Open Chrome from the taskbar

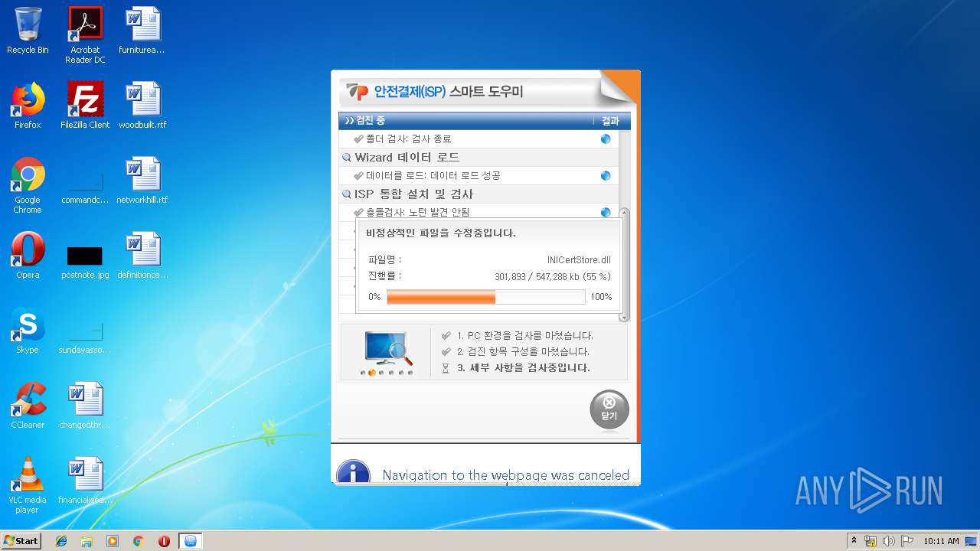tap(138, 541)
